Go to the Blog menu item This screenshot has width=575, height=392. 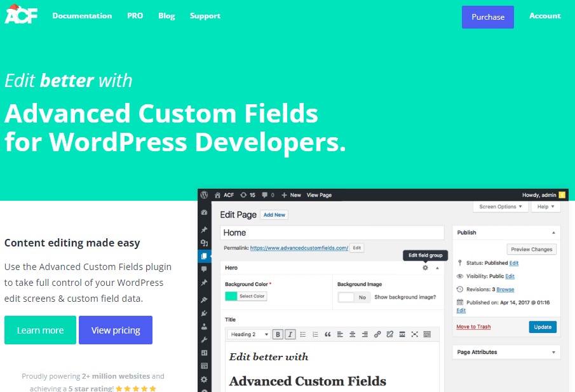coord(166,16)
